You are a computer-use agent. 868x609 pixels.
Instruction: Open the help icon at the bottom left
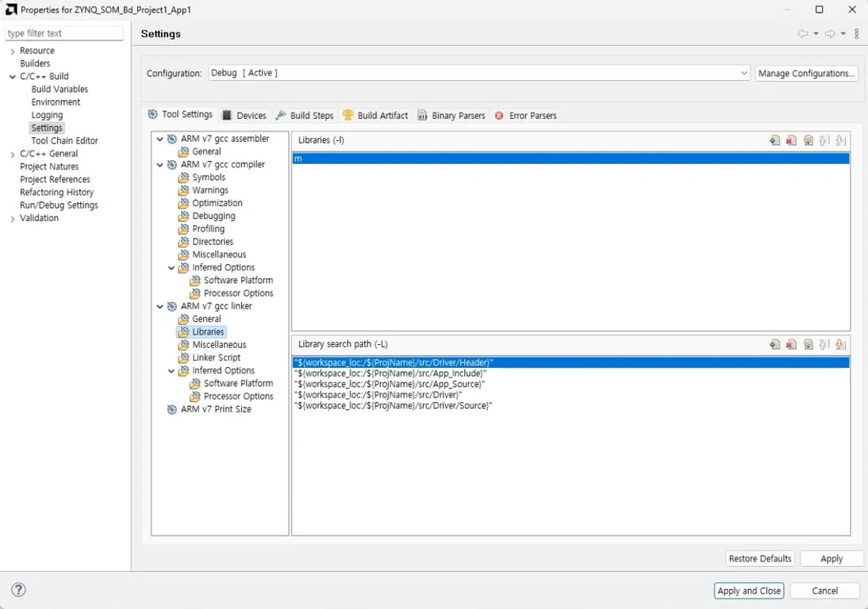[x=18, y=590]
